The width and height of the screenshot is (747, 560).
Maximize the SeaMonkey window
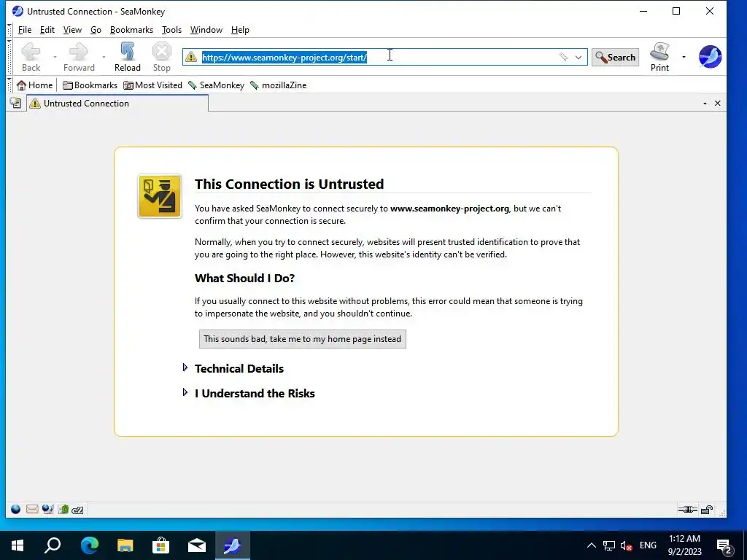(x=676, y=11)
